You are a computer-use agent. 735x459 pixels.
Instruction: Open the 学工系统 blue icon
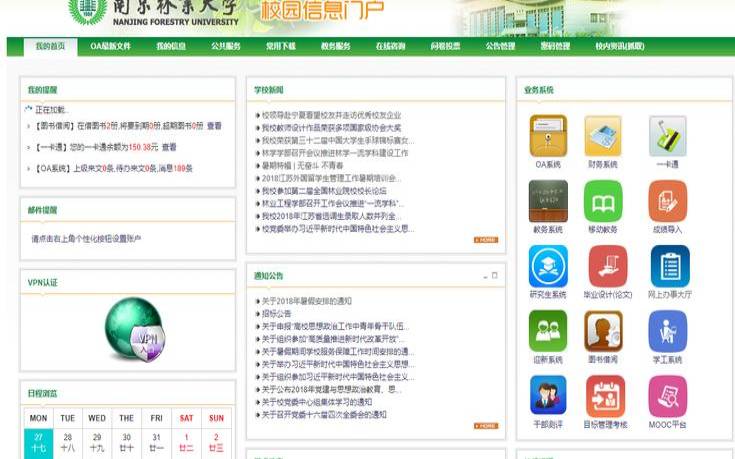click(668, 331)
